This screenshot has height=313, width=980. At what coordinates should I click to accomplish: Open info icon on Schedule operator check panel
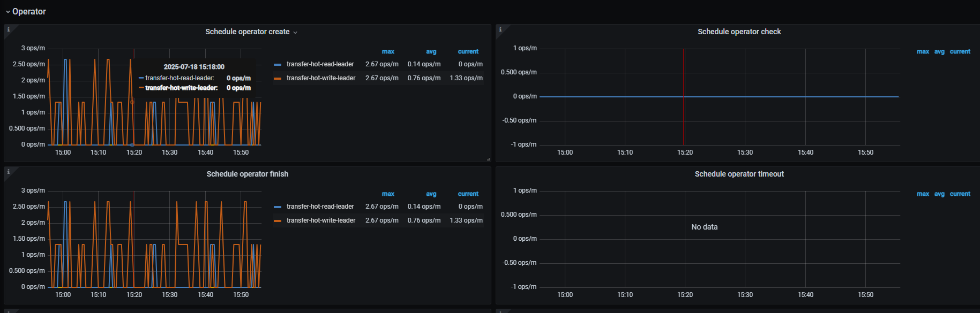tap(500, 29)
